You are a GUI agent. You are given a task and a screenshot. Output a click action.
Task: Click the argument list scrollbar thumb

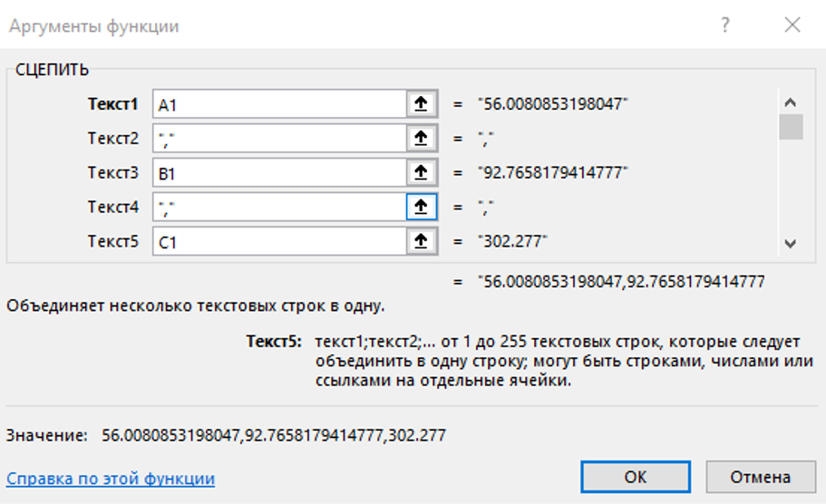pos(792,127)
